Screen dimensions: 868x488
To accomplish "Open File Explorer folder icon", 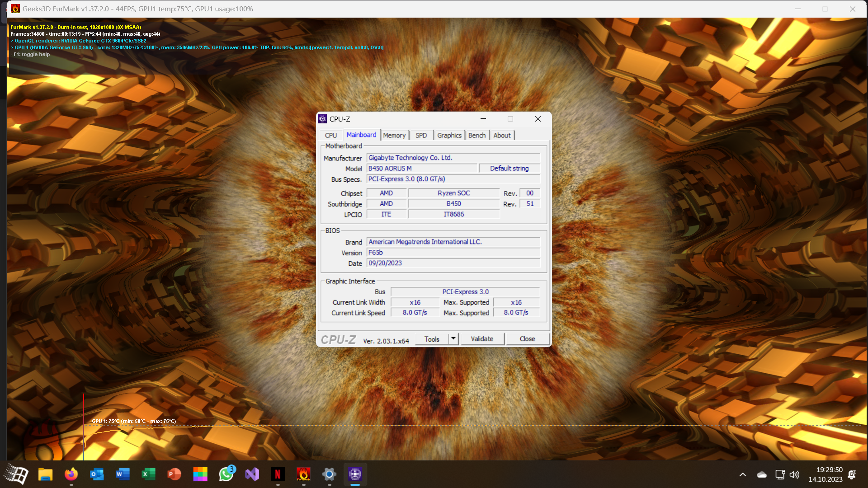I will click(x=45, y=474).
